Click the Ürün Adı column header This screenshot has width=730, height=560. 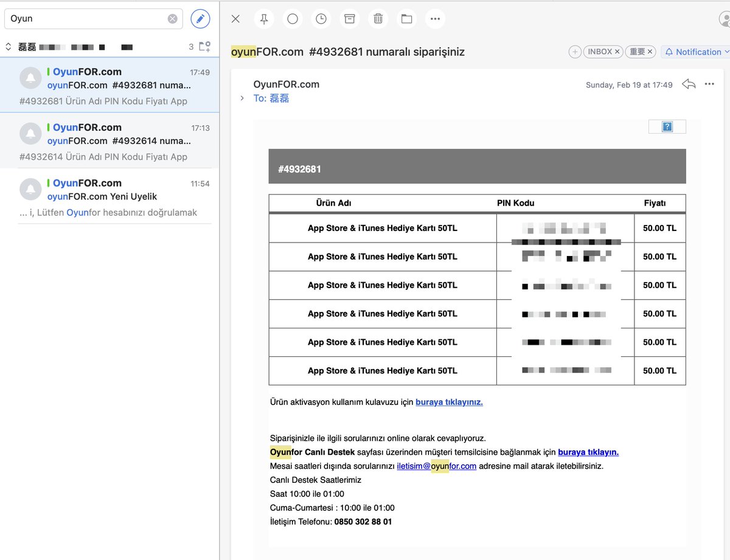click(x=333, y=203)
